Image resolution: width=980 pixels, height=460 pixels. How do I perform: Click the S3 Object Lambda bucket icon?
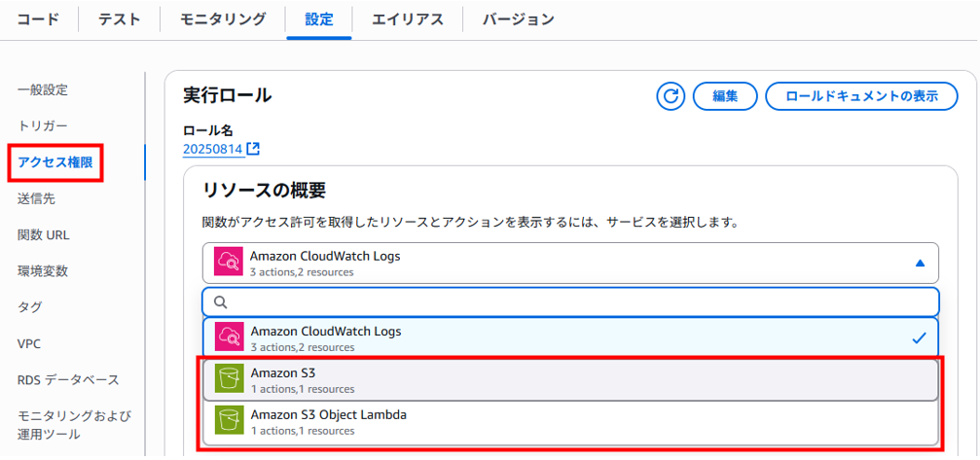pos(230,421)
